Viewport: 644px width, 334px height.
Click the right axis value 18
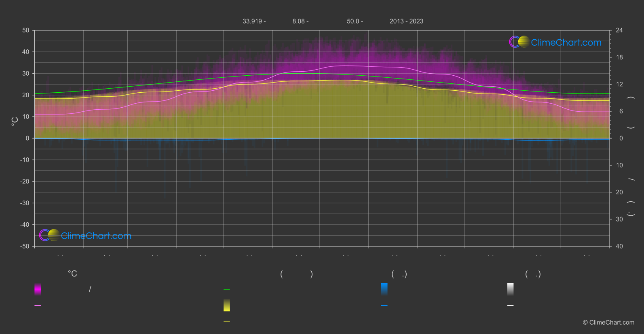point(619,57)
